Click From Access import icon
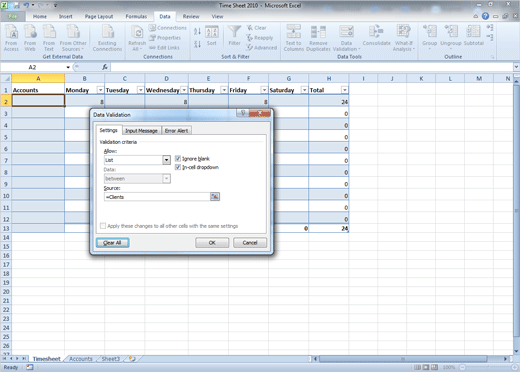Image resolution: width=520 pixels, height=372 pixels. [11, 38]
